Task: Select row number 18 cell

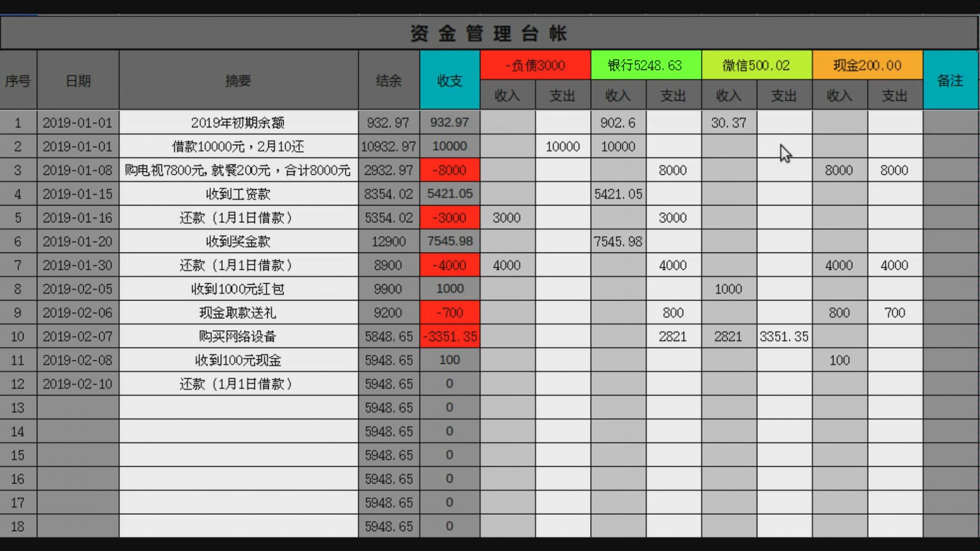Action: pos(18,526)
